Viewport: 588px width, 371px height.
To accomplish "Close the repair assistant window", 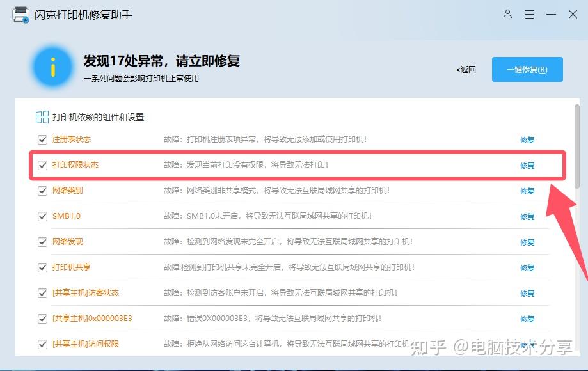I will coord(573,15).
